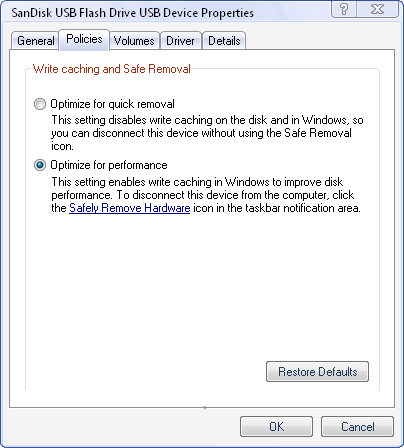Click the Restore Defaults button

317,371
